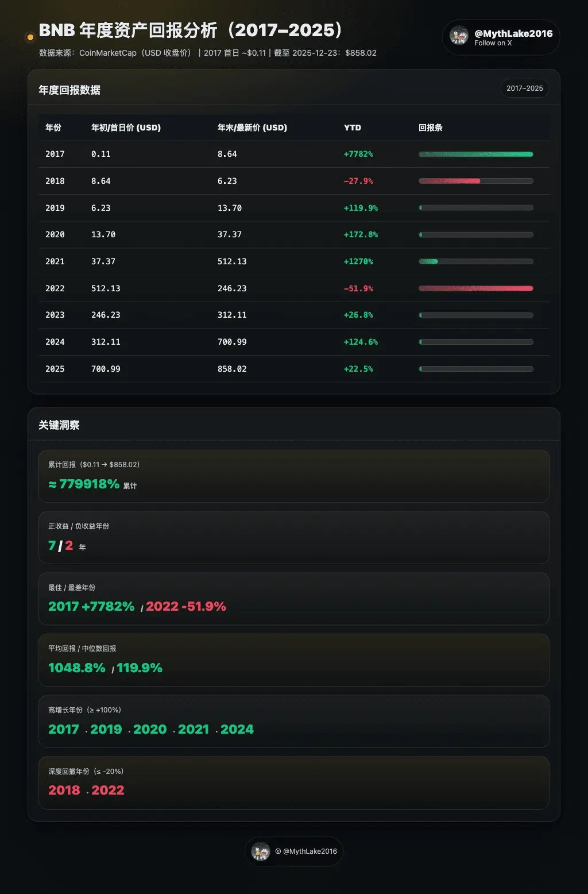
Task: Click the 累计回报 ≈779918% card
Action: tap(294, 476)
